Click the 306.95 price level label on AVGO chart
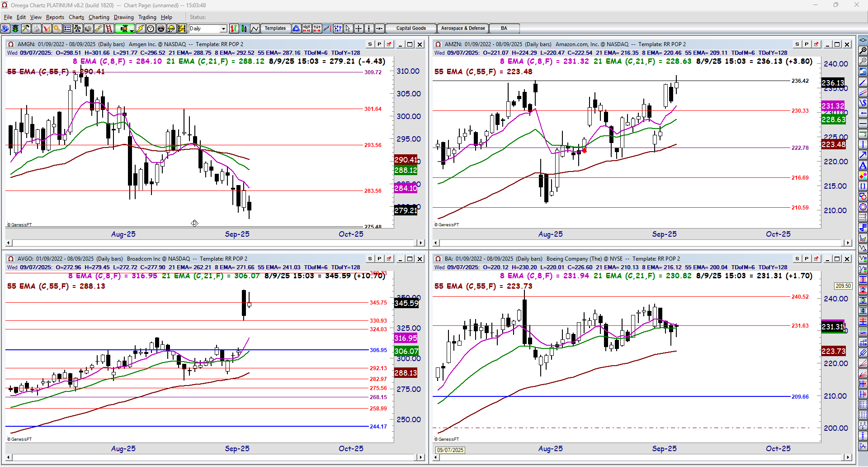Image resolution: width=868 pixels, height=467 pixels. 378,350
